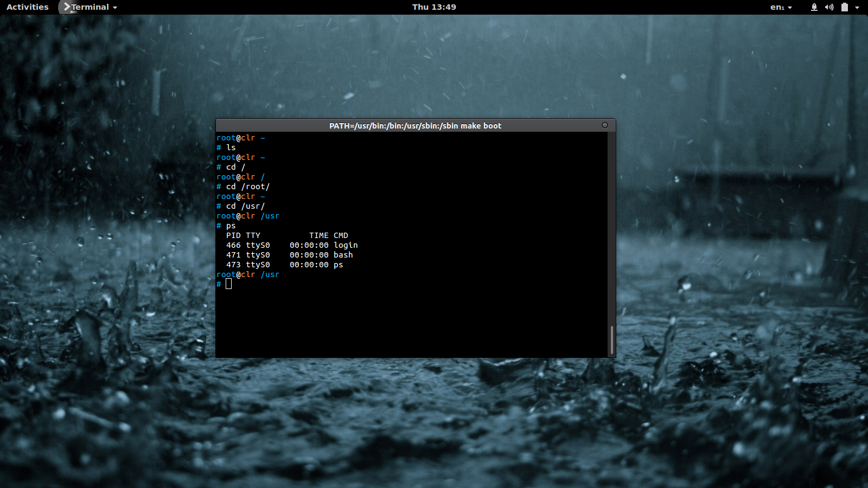Screen dimensions: 868x488
Task: Close the terminal window with round button
Action: (x=604, y=125)
